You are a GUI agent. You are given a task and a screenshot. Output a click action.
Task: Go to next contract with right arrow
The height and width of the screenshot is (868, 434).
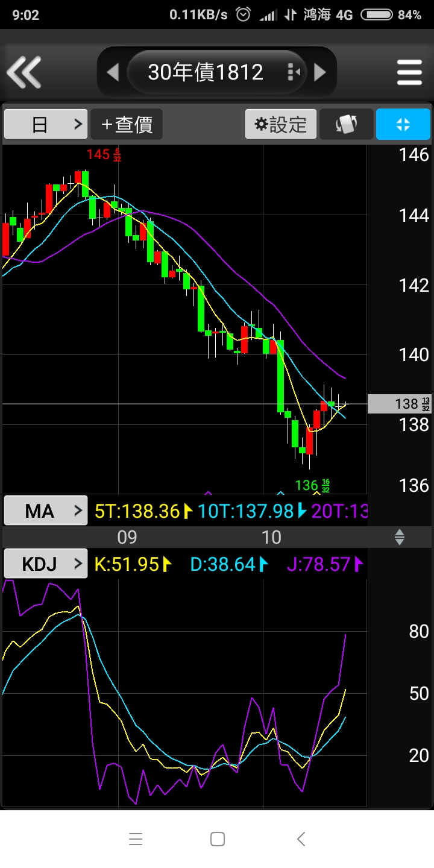click(x=320, y=72)
